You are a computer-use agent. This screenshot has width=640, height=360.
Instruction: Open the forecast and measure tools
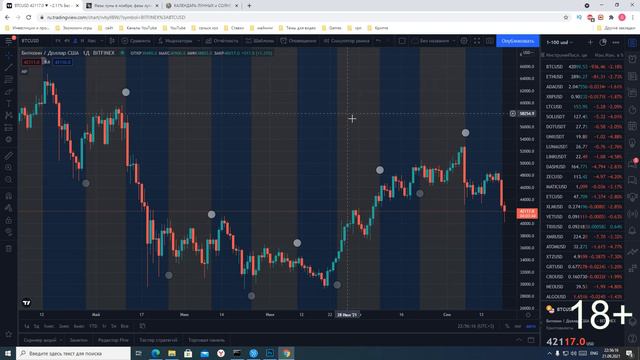point(9,128)
